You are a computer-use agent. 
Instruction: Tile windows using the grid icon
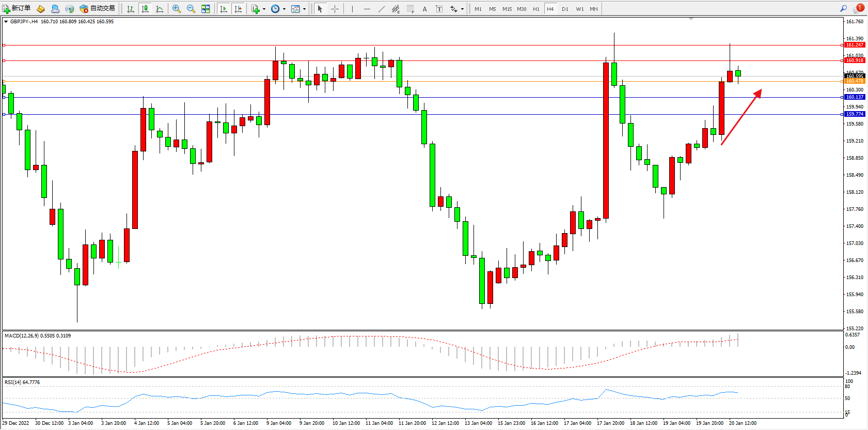[x=206, y=9]
